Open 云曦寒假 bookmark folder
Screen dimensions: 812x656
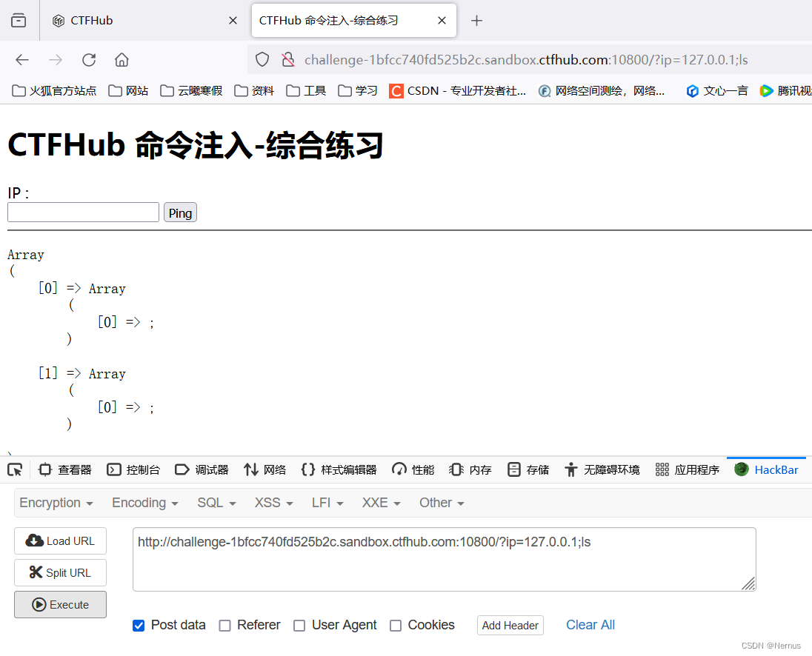point(191,91)
